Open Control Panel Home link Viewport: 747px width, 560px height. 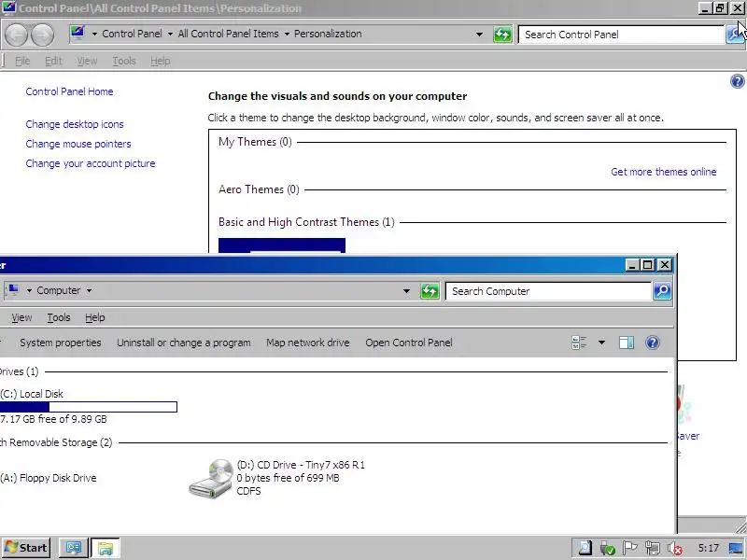[69, 91]
